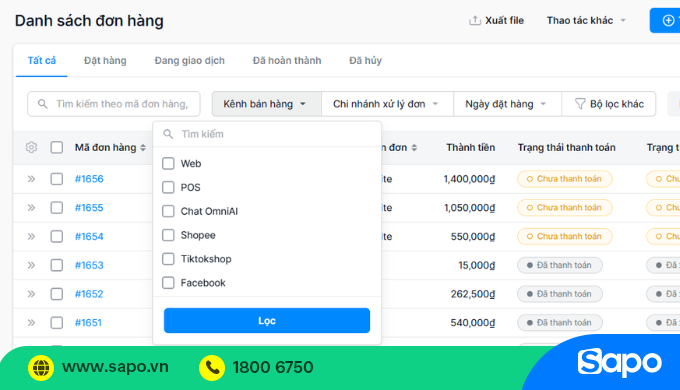Open the Ngày đặt hàng dropdown
This screenshot has height=390, width=680.
pyautogui.click(x=507, y=104)
